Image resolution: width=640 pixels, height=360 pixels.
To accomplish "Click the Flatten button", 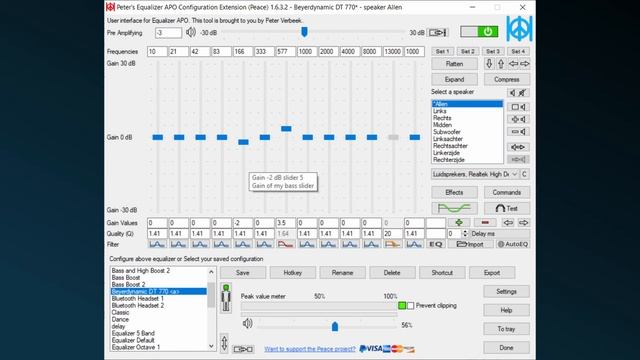I will (x=454, y=64).
